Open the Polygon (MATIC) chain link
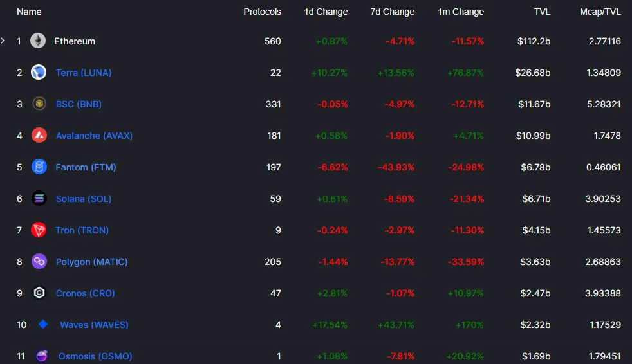632x364 pixels. (91, 262)
